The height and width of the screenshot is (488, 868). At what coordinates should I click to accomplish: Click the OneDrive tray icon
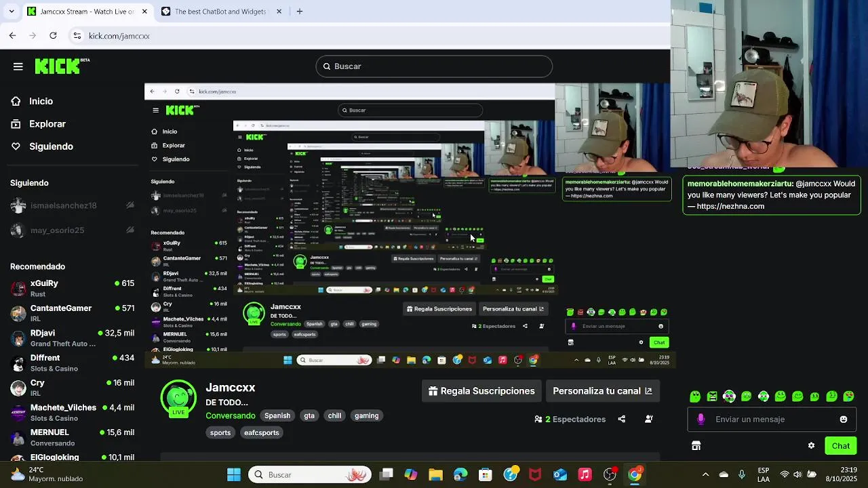(x=724, y=474)
